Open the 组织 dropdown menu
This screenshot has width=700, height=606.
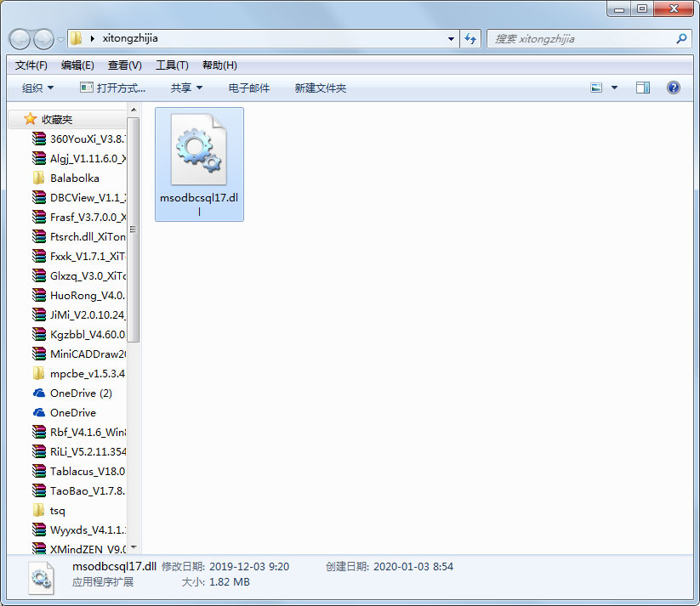tap(36, 88)
